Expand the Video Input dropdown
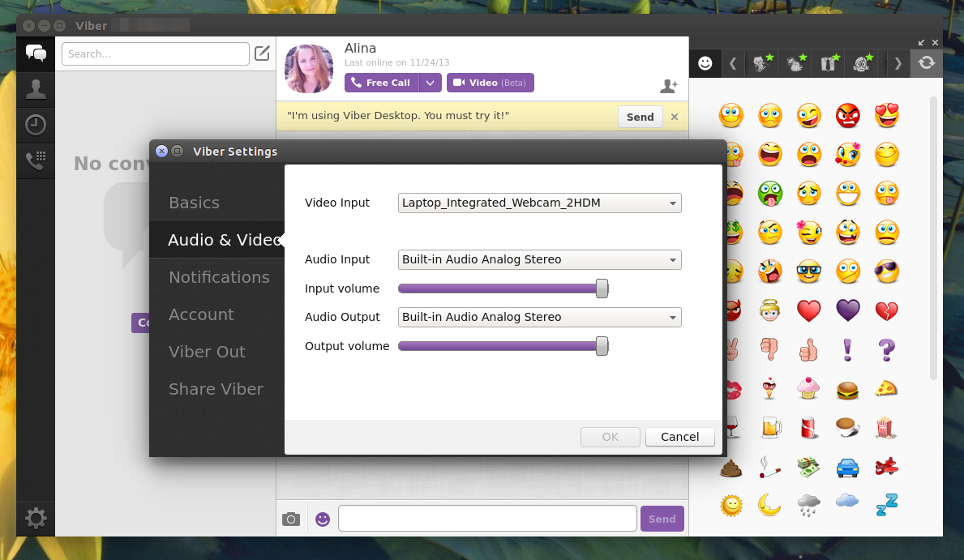This screenshot has height=560, width=964. point(540,203)
